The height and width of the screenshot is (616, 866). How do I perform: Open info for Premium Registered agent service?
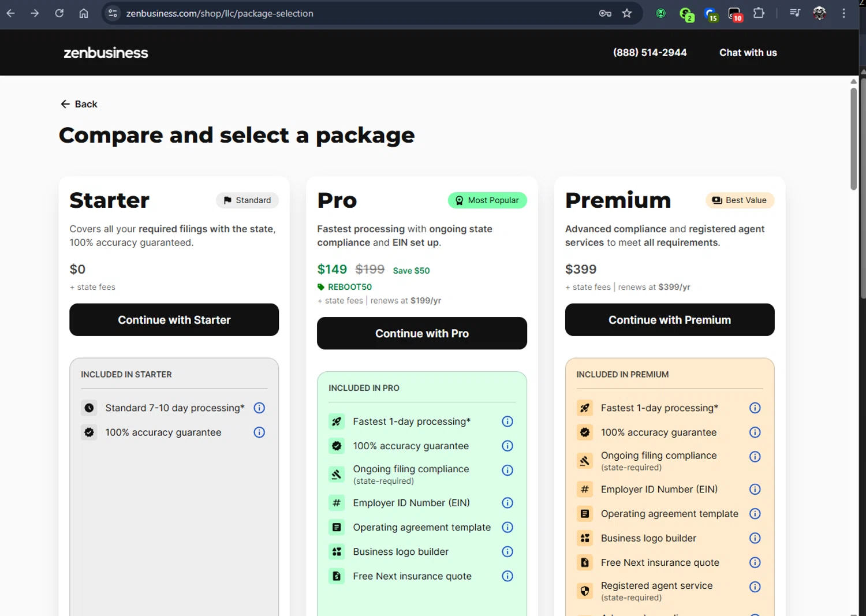point(755,587)
